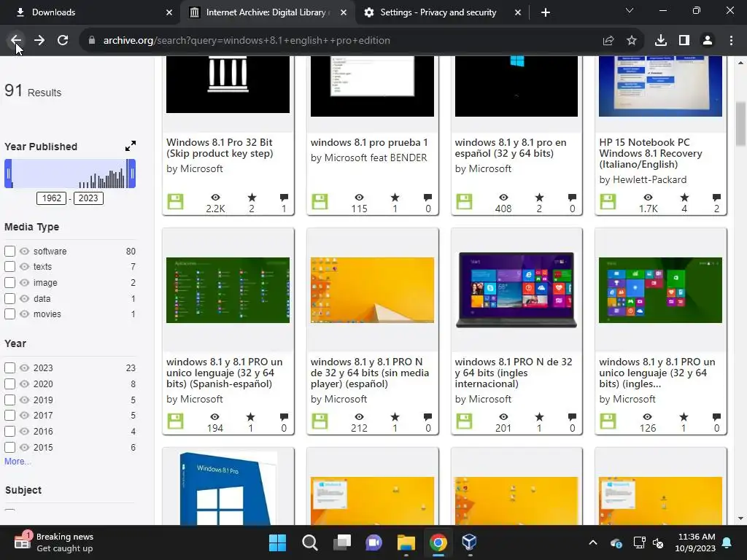
Task: Open the Windows 8.1 Pro box thumbnail
Action: coord(228,488)
